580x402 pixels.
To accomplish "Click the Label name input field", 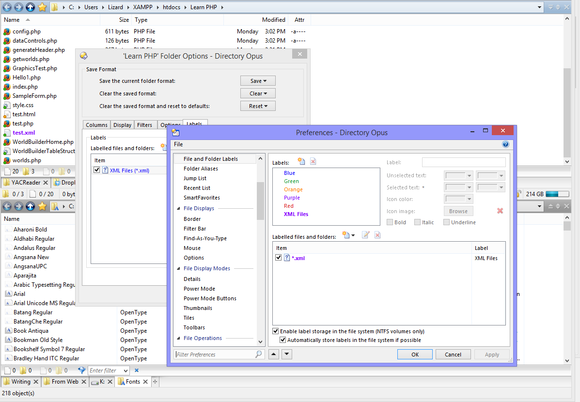I will (x=463, y=162).
